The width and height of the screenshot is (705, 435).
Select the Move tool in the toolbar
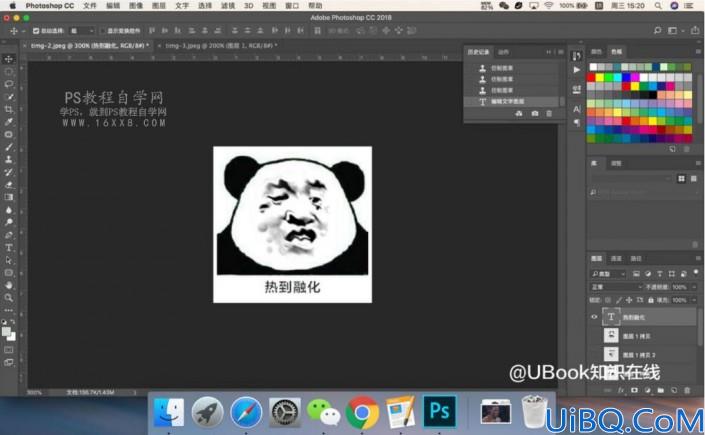point(9,59)
